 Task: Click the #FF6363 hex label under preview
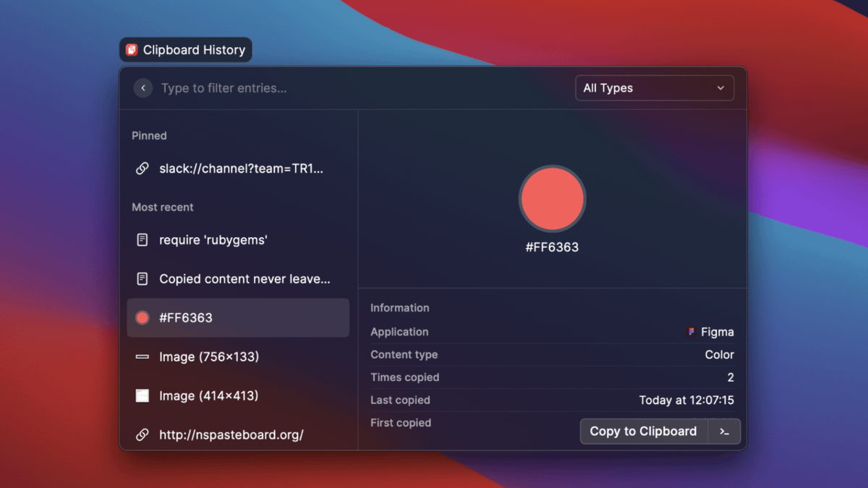552,247
